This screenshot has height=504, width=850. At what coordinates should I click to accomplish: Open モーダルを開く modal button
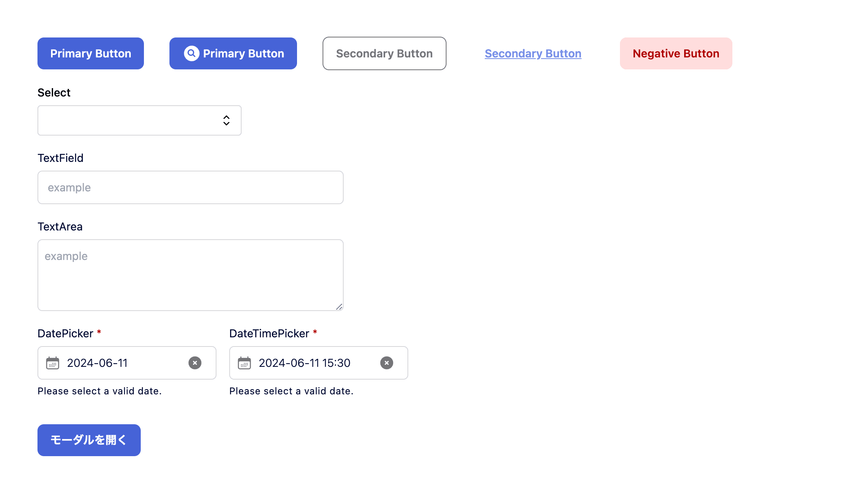point(89,440)
